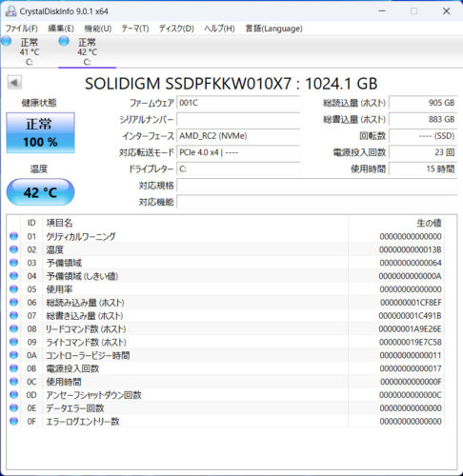Image resolution: width=463 pixels, height=476 pixels.
Task: Open the 言語(Language) menu
Action: [x=273, y=29]
